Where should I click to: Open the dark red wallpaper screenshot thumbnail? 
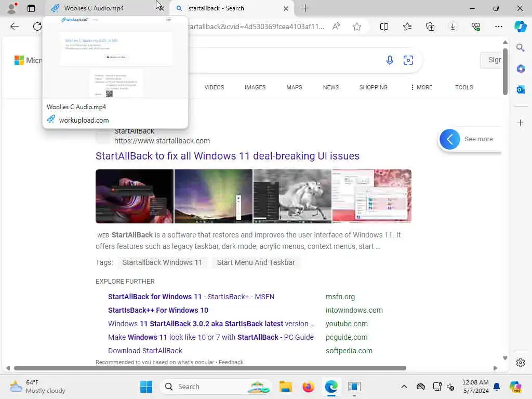click(135, 196)
